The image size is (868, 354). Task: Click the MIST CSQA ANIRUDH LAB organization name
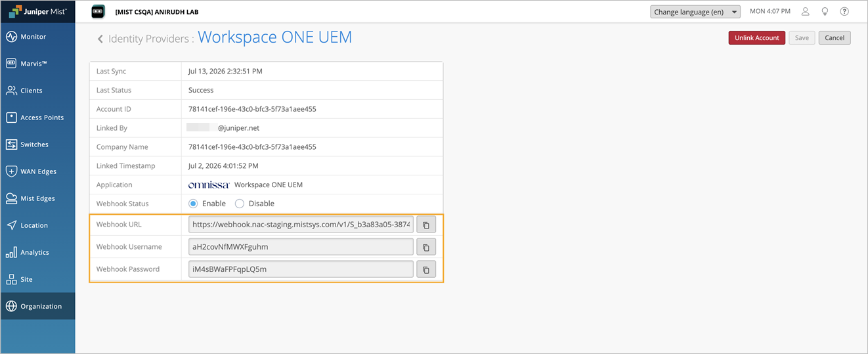pyautogui.click(x=157, y=12)
